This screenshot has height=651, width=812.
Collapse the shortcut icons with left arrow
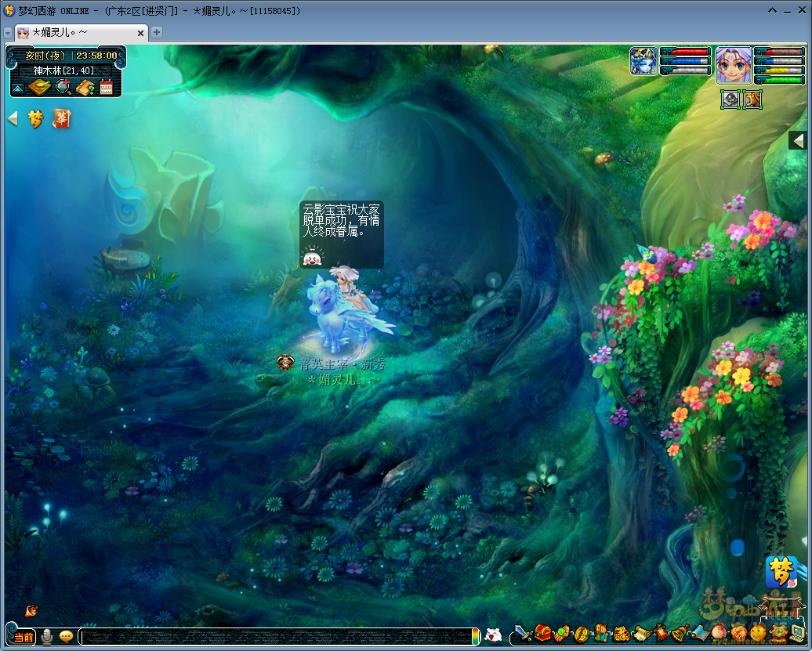tap(13, 118)
